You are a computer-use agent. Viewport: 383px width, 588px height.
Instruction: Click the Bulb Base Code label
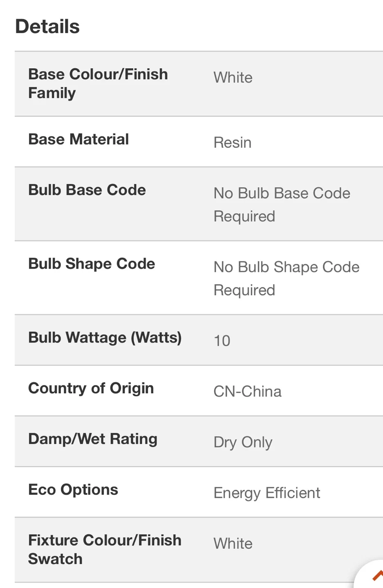click(87, 190)
